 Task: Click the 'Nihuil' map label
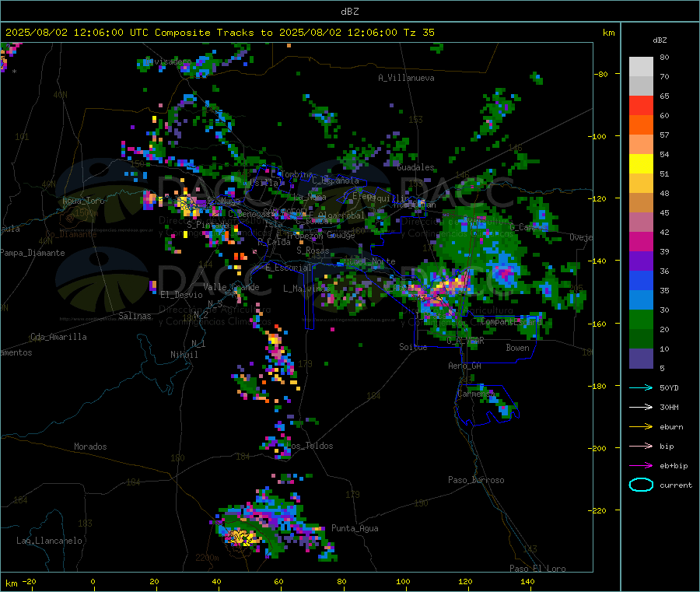click(184, 355)
